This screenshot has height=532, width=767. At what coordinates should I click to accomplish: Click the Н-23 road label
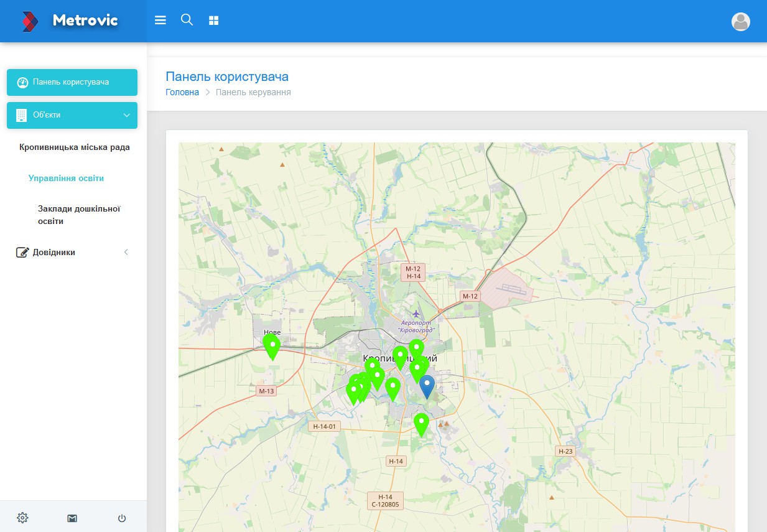point(565,451)
